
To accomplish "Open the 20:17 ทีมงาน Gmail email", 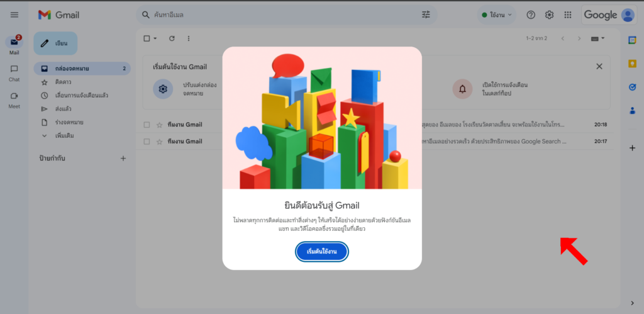I will (x=376, y=142).
